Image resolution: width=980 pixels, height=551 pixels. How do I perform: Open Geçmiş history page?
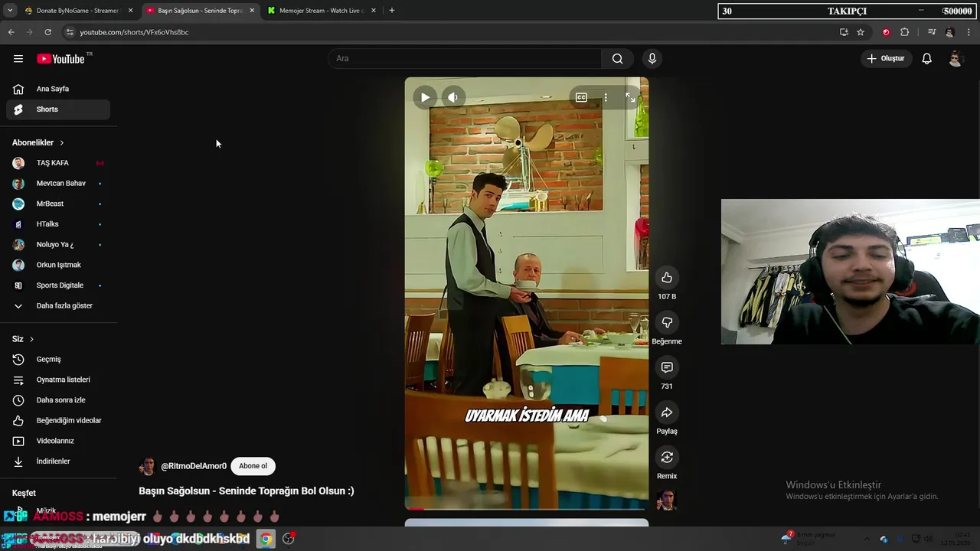point(58,359)
